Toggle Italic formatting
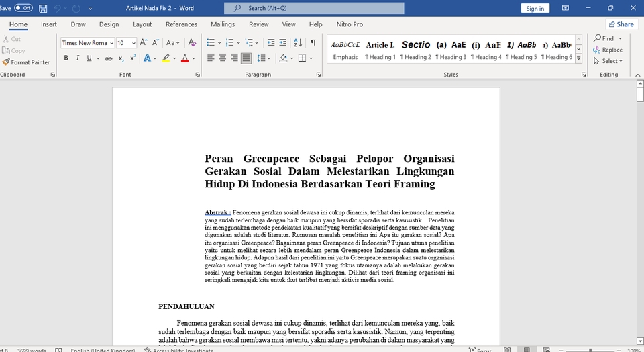 tap(77, 58)
